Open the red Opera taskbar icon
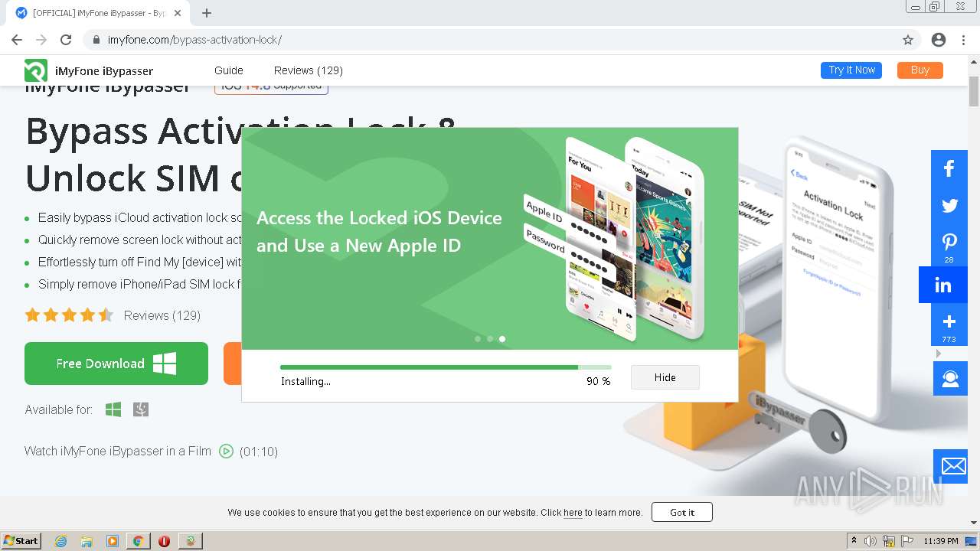 [x=164, y=541]
